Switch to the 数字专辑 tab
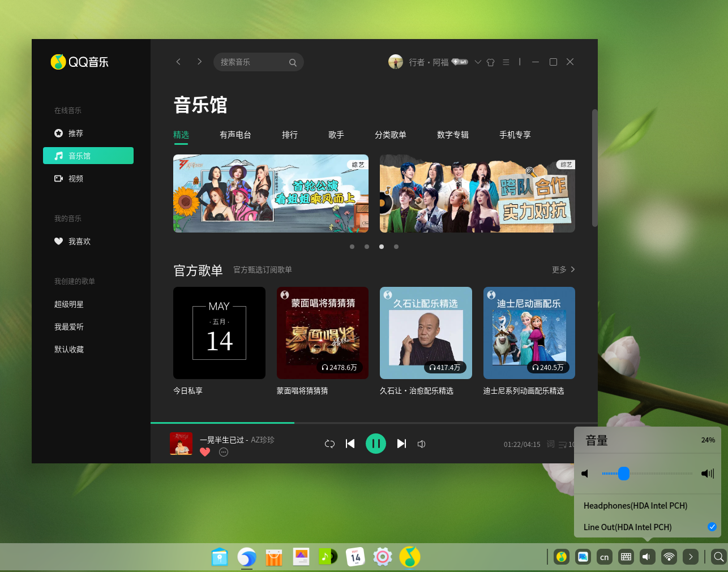Image resolution: width=728 pixels, height=572 pixels. 453,135
